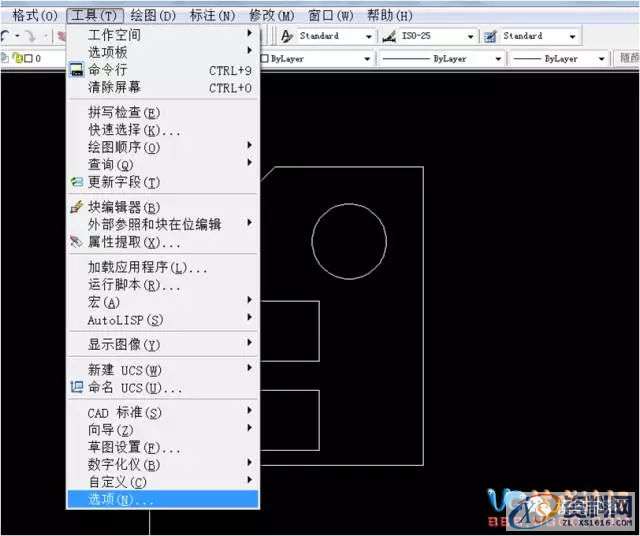Open the ISO-25 dimension style dropdown
Viewport: 640px width, 536px height.
438,36
